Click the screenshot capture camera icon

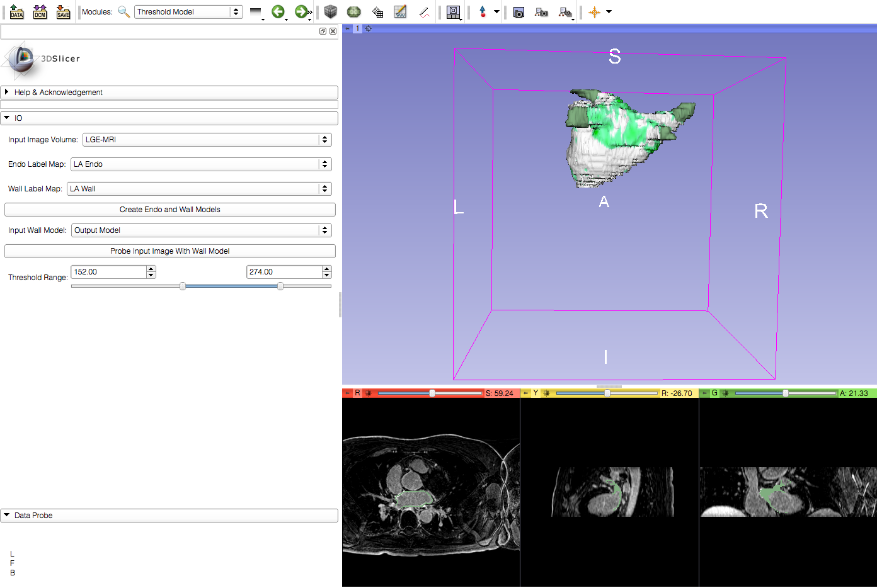[519, 12]
